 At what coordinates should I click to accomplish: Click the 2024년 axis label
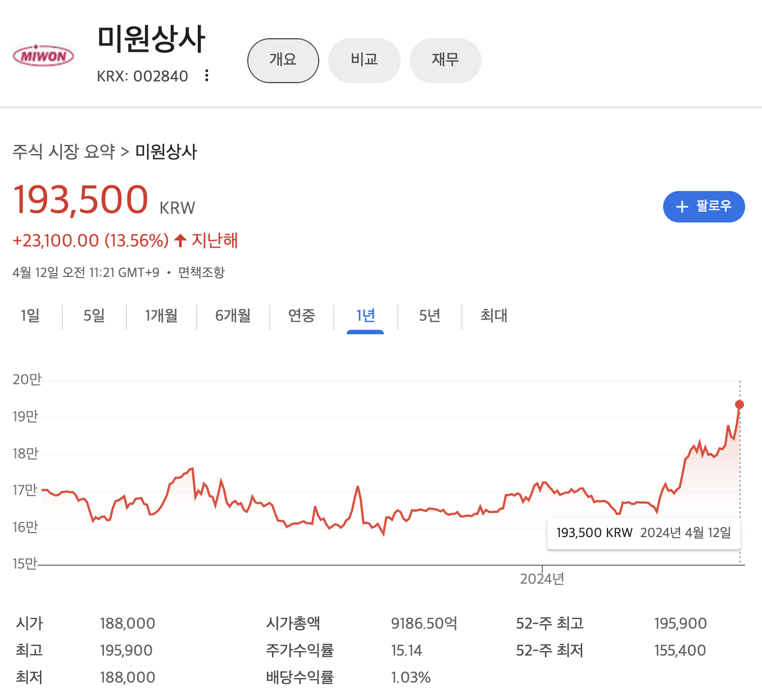[542, 579]
